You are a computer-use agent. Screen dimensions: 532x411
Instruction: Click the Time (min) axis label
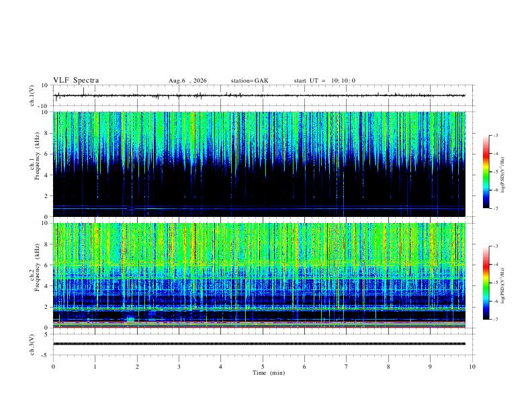click(269, 373)
